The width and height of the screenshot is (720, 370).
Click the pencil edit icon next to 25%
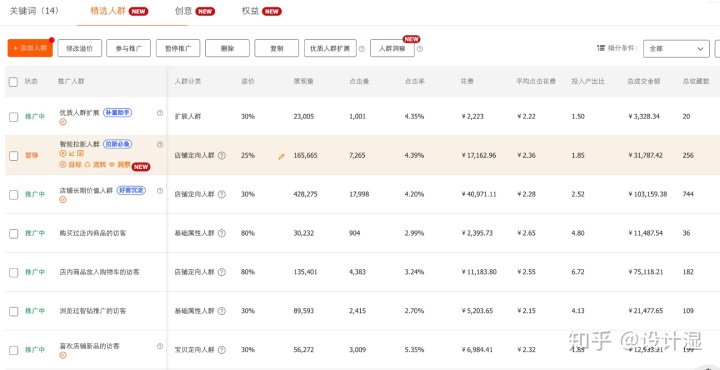[x=281, y=156]
